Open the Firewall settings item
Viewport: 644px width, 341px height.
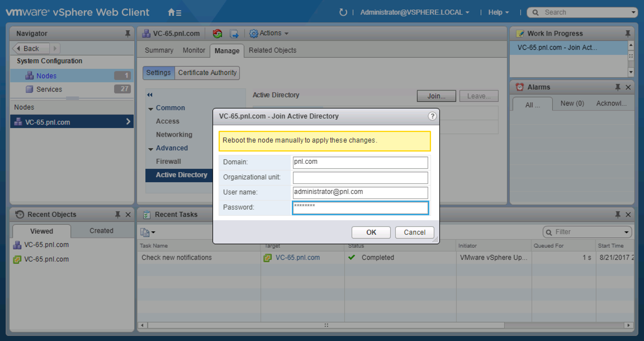[168, 162]
